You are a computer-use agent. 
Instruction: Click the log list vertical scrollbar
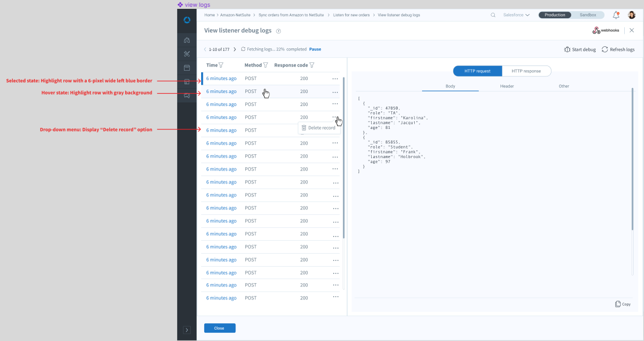[344, 156]
